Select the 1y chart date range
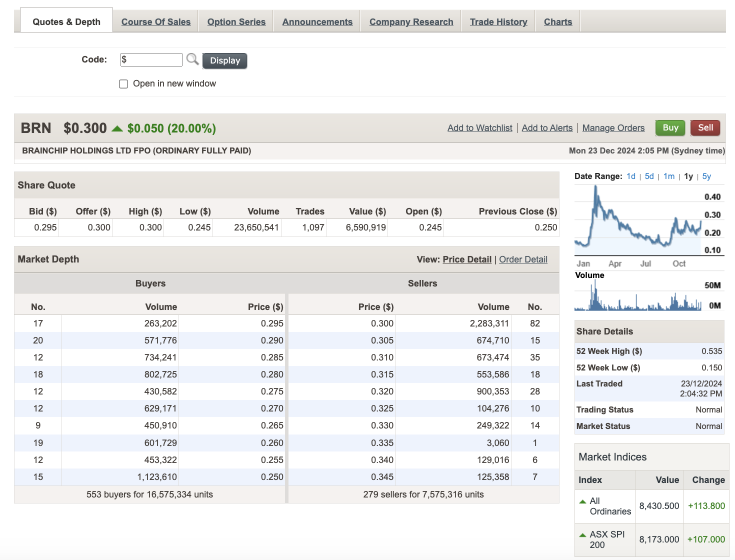The width and height of the screenshot is (735, 560). (688, 176)
